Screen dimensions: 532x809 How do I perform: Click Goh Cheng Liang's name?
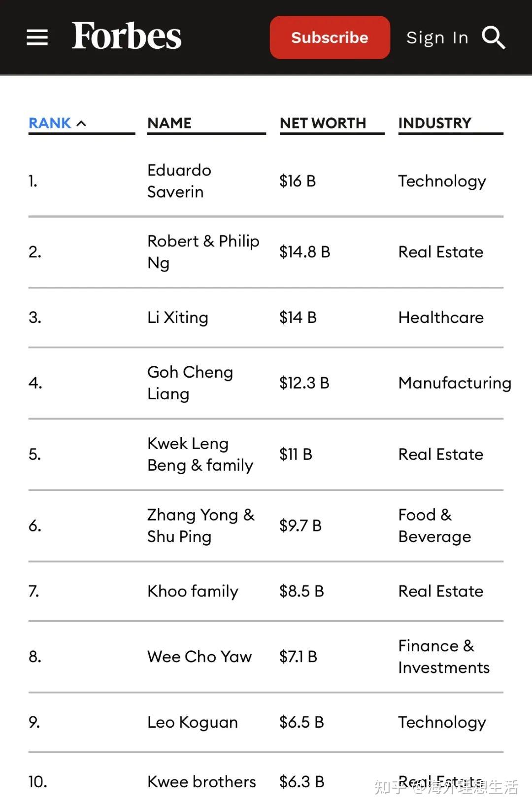pos(190,383)
